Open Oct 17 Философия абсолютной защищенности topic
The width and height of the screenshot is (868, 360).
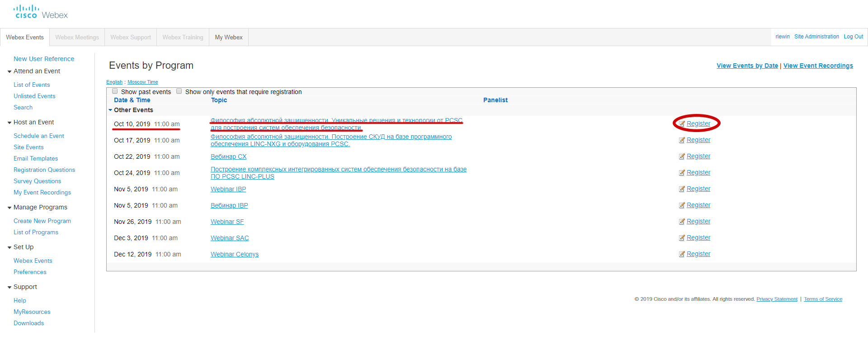point(331,140)
